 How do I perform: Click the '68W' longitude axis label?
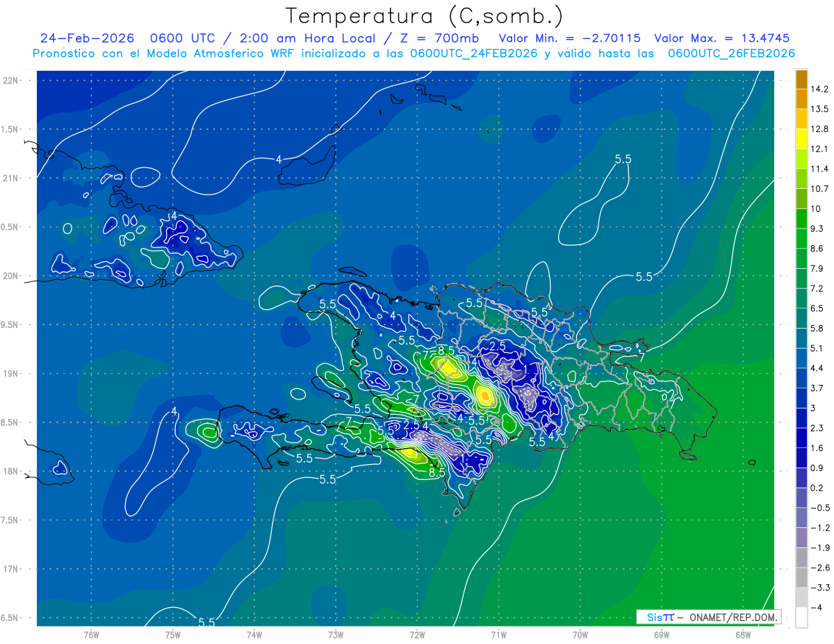pos(743,635)
